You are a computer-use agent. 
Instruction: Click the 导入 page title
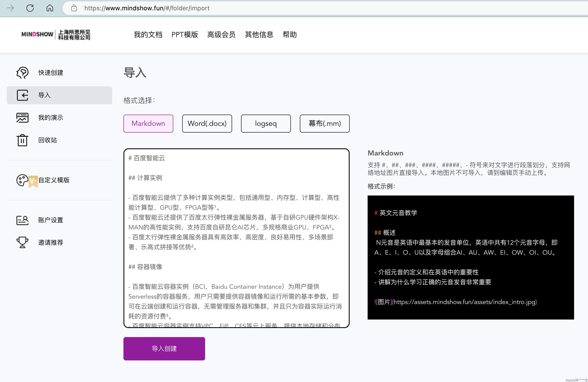click(135, 73)
